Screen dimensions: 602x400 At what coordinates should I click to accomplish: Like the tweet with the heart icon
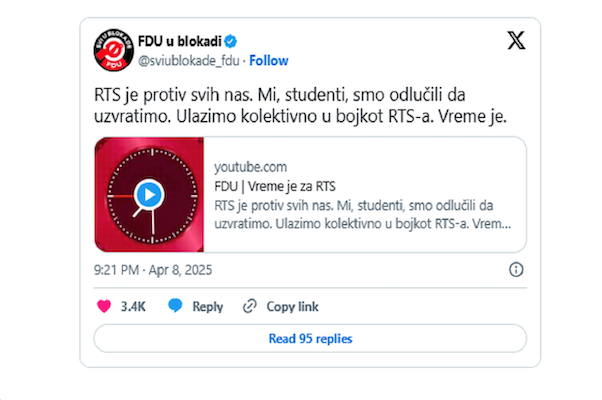102,306
